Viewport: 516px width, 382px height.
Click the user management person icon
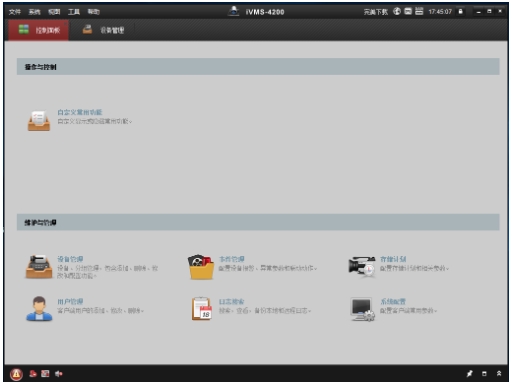click(39, 309)
